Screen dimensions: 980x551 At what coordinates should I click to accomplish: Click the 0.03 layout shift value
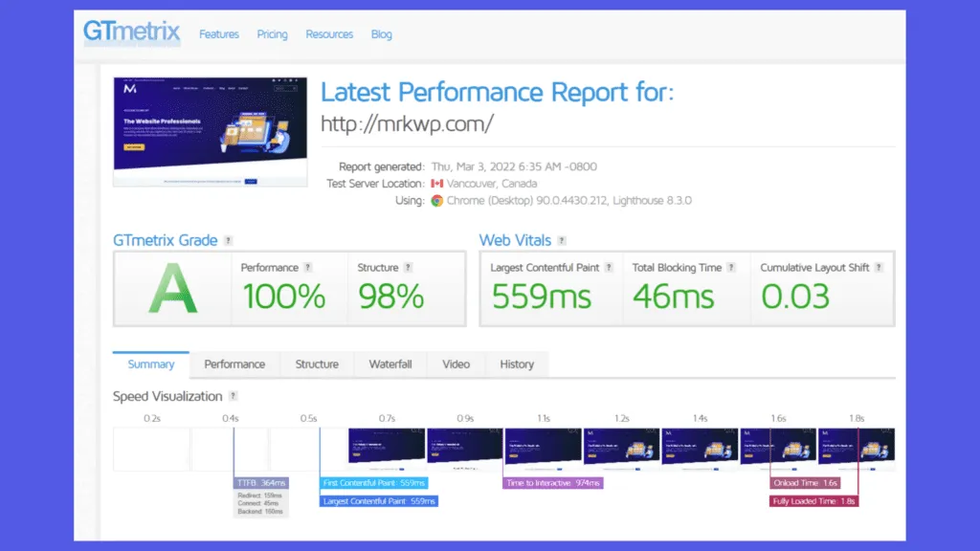[x=795, y=297]
